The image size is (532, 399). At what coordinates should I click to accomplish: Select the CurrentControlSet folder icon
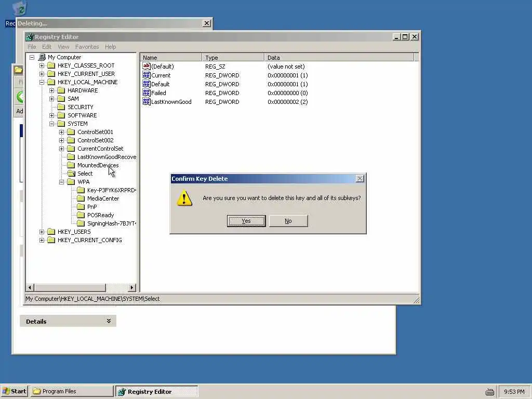71,148
